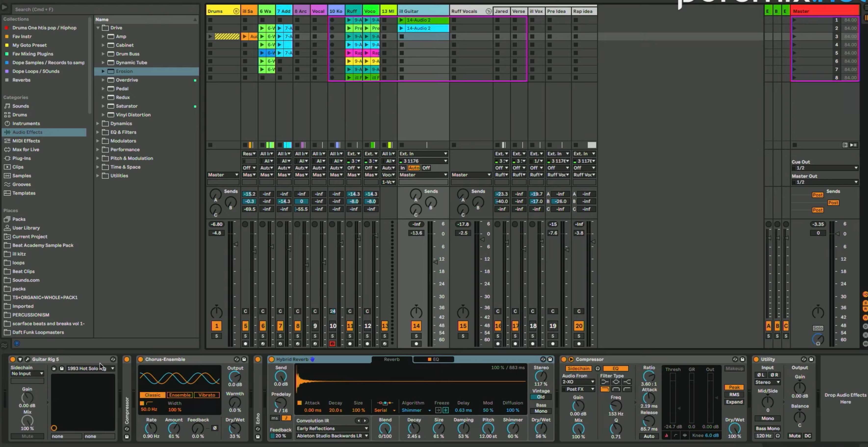
Task: Switch Compressor display to activity view icon
Action: pyautogui.click(x=685, y=435)
